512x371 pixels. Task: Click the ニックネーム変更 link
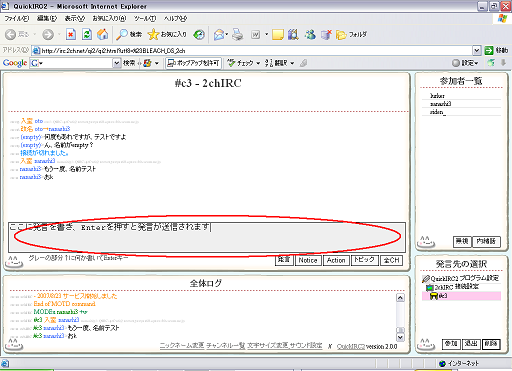(x=182, y=346)
